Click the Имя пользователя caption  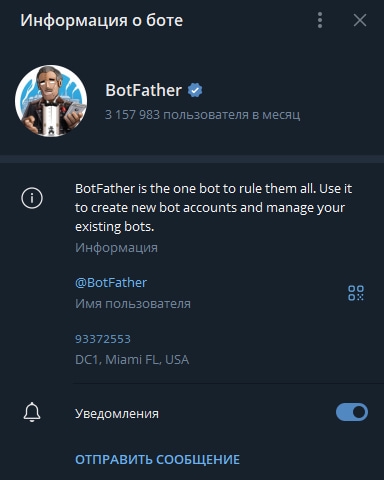click(x=133, y=304)
